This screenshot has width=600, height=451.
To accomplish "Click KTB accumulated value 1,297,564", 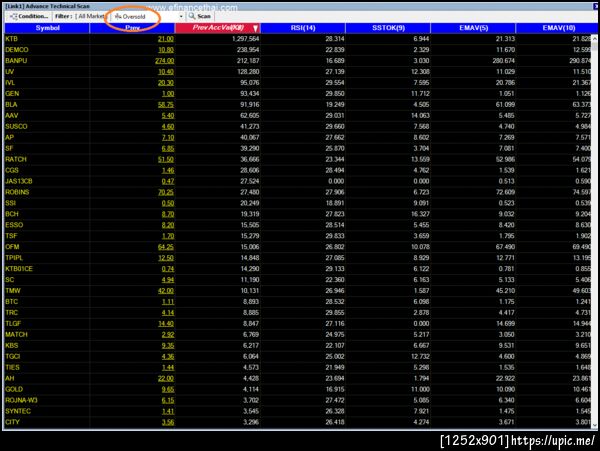I will point(245,39).
